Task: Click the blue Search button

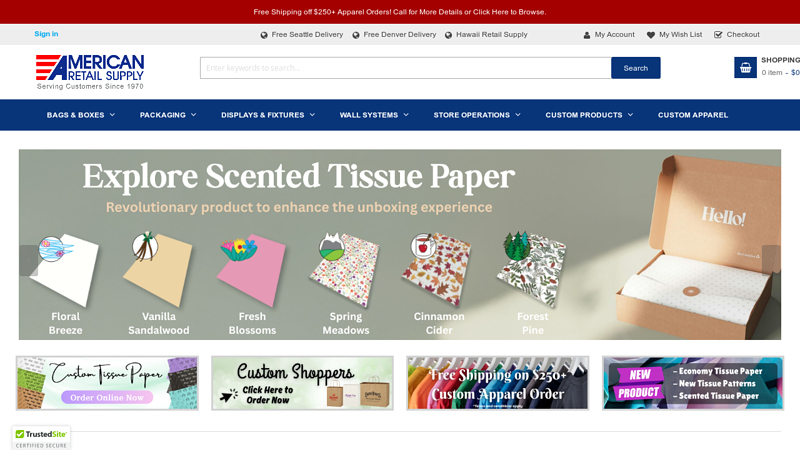Action: (x=636, y=68)
